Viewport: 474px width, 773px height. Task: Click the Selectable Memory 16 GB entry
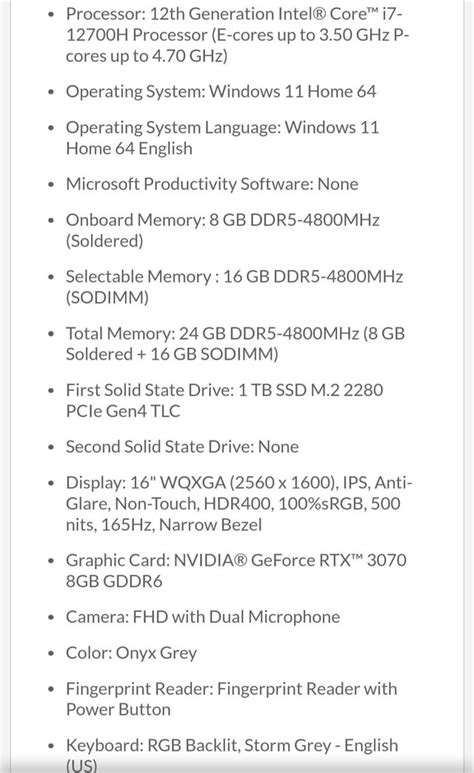[234, 287]
